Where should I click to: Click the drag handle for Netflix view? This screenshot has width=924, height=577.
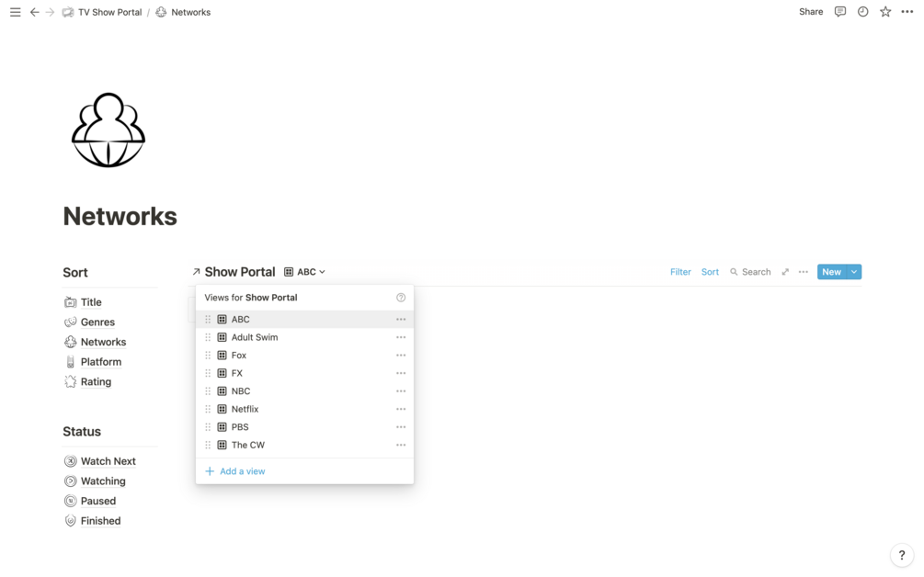208,409
